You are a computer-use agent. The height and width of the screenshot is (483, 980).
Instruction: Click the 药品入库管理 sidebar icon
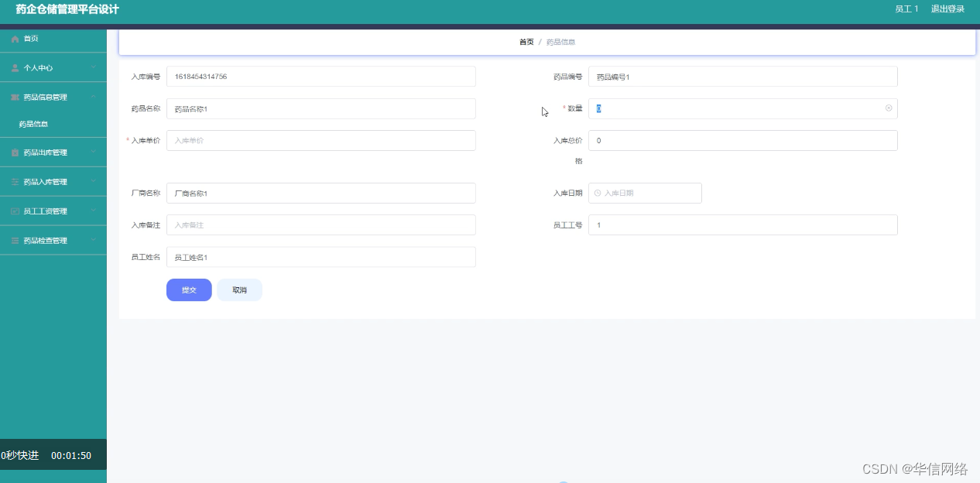tap(14, 181)
